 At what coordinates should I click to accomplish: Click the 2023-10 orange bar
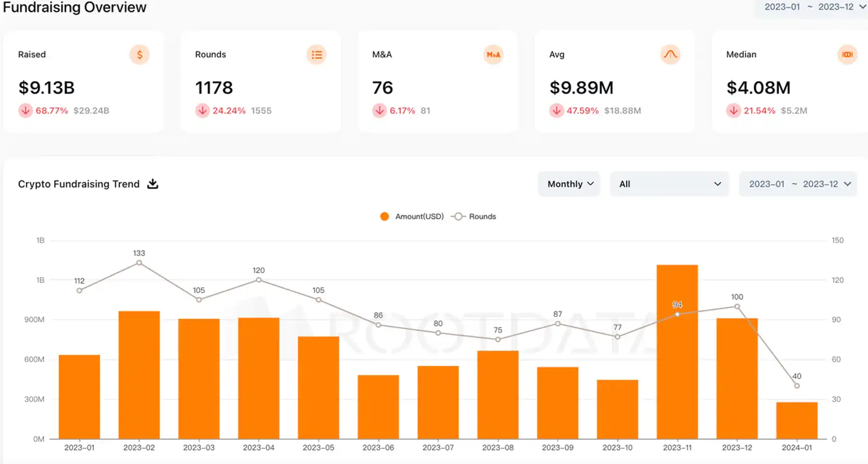coord(617,410)
